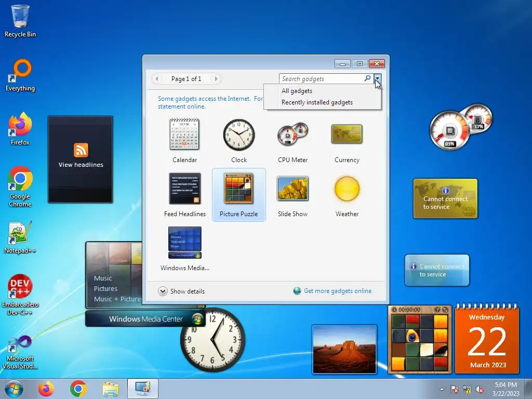Open the network tray icon
This screenshot has height=399, width=532.
coord(467,389)
